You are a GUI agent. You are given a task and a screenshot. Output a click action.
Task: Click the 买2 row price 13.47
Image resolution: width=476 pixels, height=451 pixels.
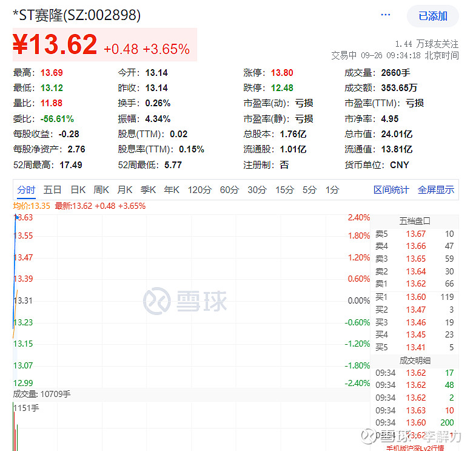(x=416, y=310)
